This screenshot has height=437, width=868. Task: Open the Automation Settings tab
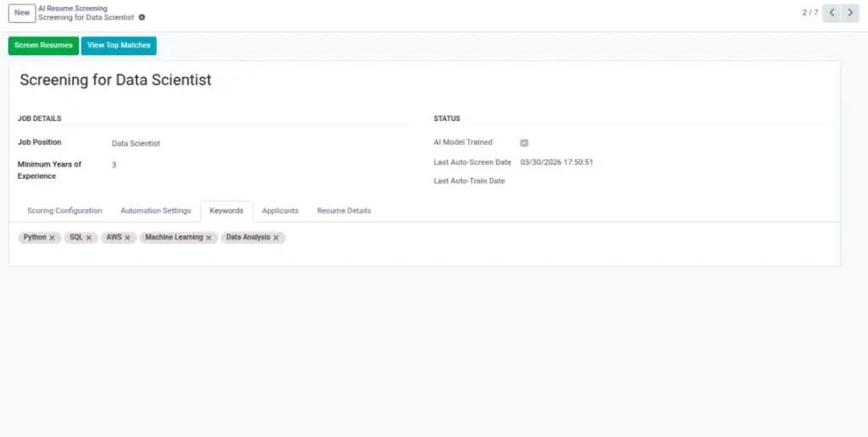tap(156, 211)
